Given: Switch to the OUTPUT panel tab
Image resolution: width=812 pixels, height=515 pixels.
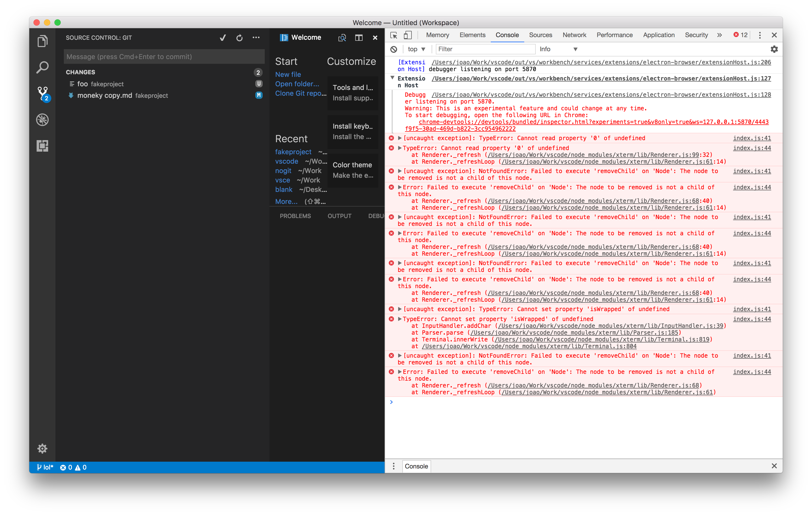Looking at the screenshot, I should [339, 216].
